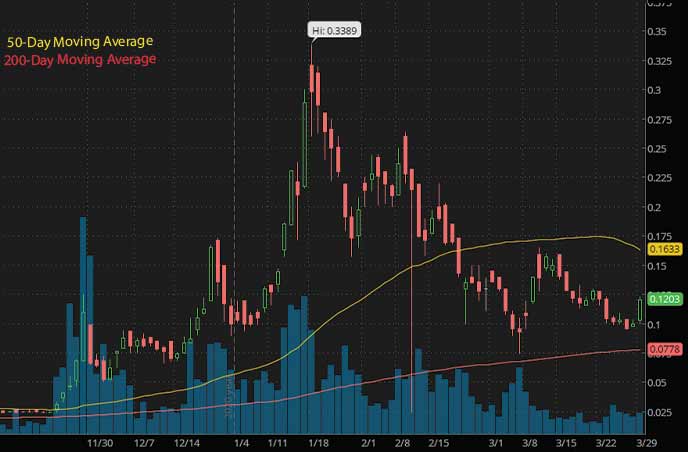
Task: Click the 0.325 price axis label
Action: pos(659,61)
